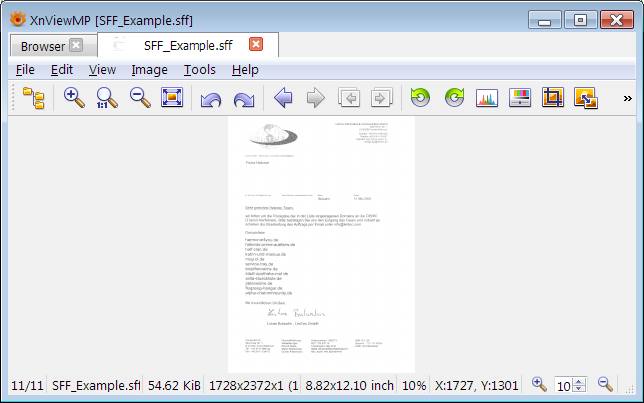644x403 pixels.
Task: Open the histogram levels icon
Action: (x=487, y=98)
